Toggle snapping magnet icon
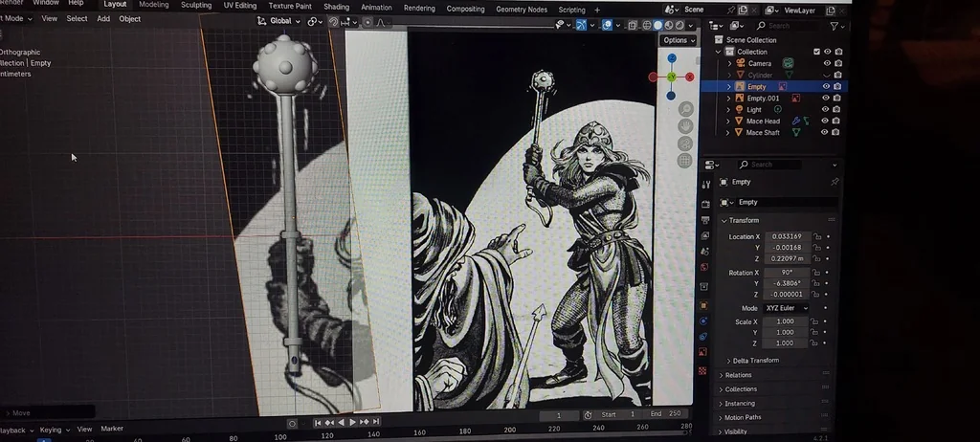This screenshot has height=442, width=980. [x=333, y=22]
